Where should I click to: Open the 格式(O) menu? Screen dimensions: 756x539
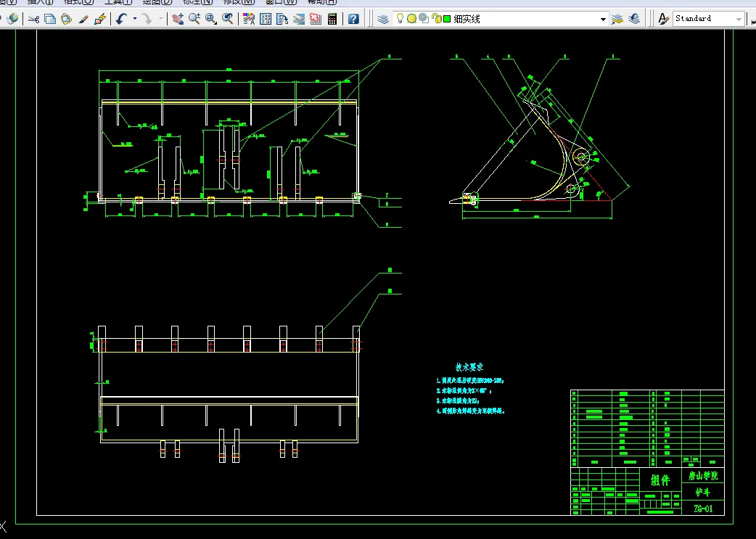point(78,2)
